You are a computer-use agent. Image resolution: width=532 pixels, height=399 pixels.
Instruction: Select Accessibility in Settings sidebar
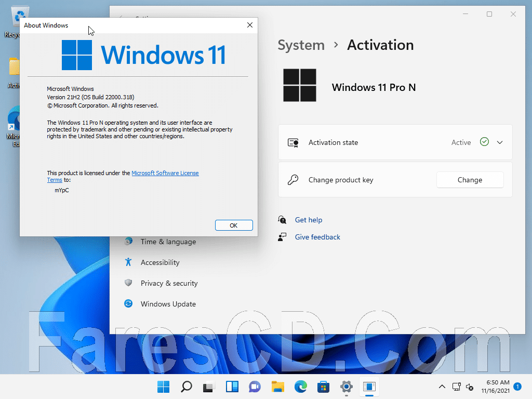click(x=160, y=262)
